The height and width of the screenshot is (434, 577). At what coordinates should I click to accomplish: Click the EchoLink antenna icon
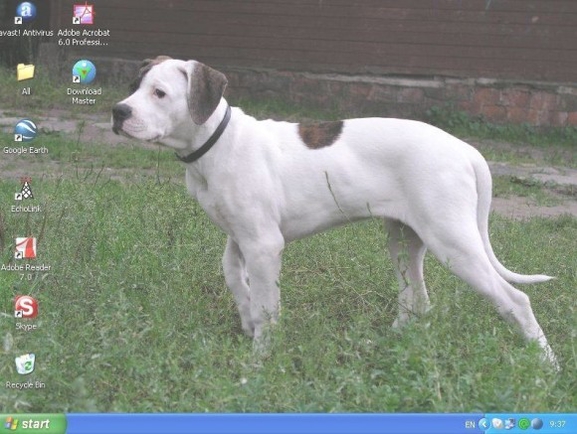(25, 189)
